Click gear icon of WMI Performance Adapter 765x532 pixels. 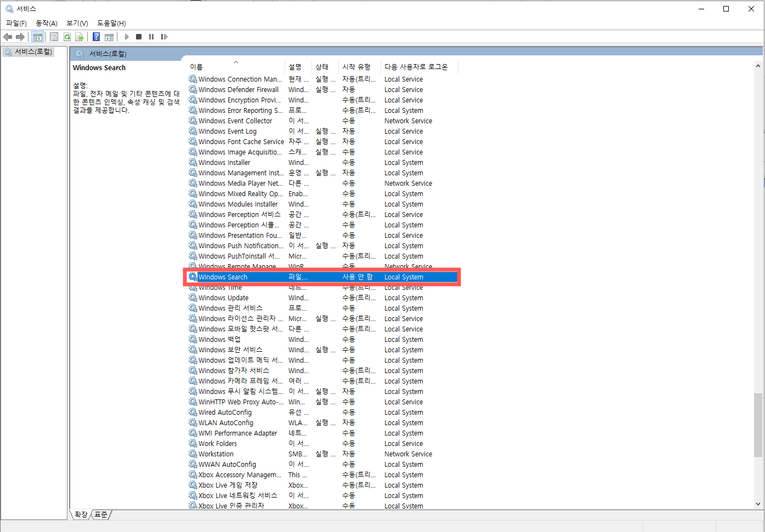tap(193, 433)
